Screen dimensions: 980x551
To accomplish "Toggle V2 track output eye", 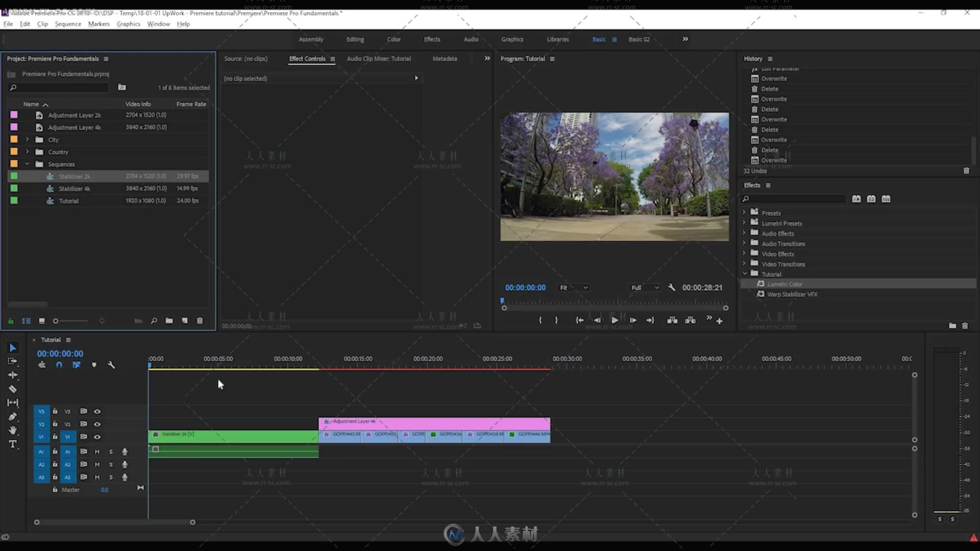I will [x=97, y=424].
